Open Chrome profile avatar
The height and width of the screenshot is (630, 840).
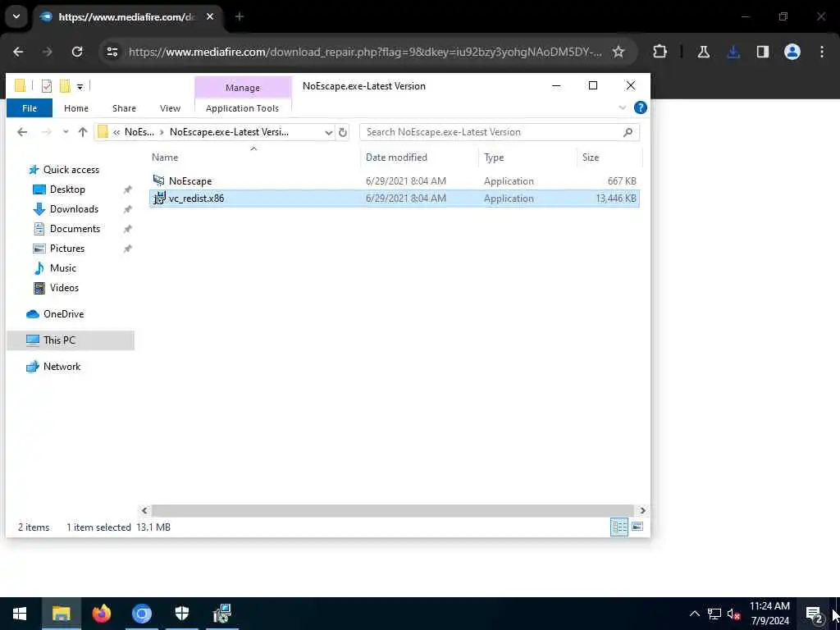click(x=792, y=52)
